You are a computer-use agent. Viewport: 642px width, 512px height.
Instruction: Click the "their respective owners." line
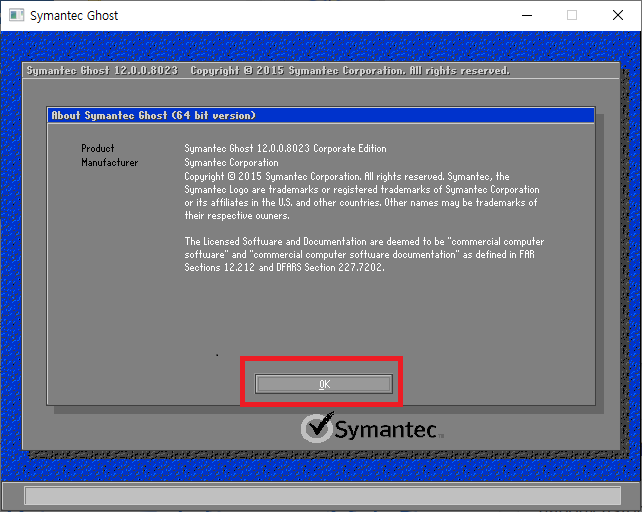237,215
